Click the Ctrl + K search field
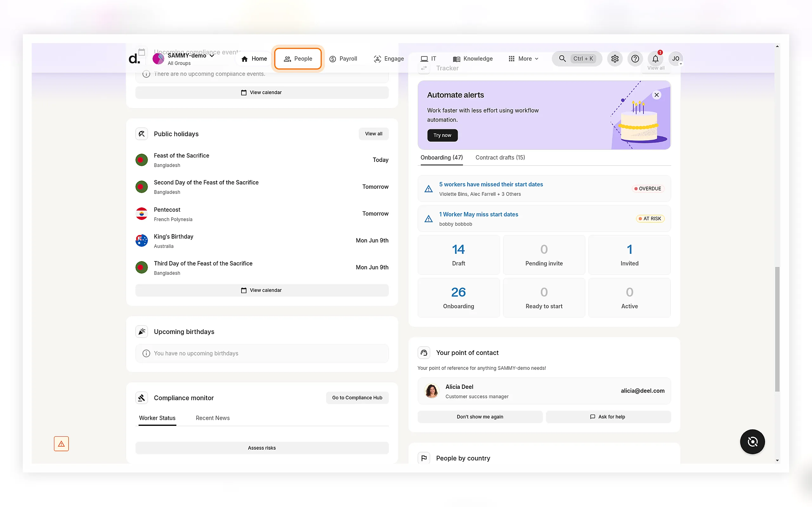 click(x=577, y=59)
